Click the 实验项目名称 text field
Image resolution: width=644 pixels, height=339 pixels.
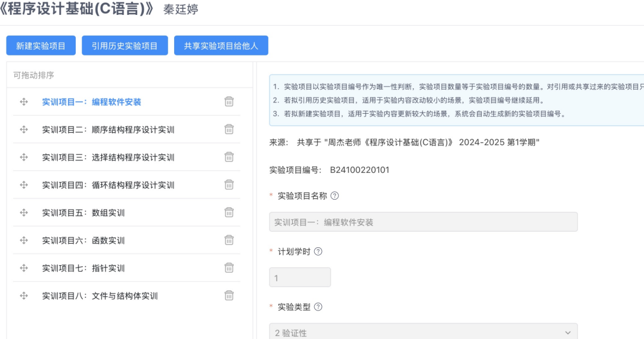coord(423,222)
